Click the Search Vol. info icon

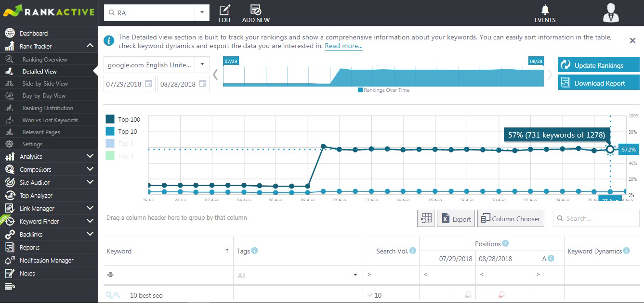click(413, 251)
